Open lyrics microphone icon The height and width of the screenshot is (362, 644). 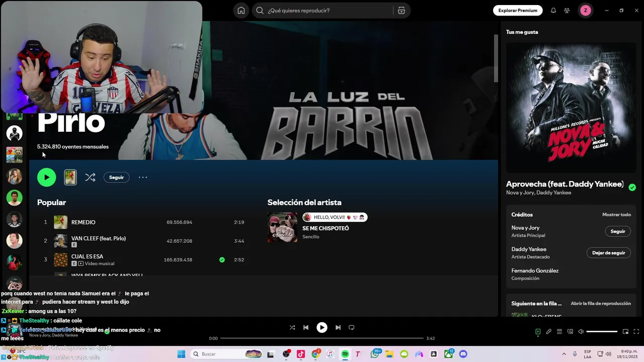[x=549, y=332]
